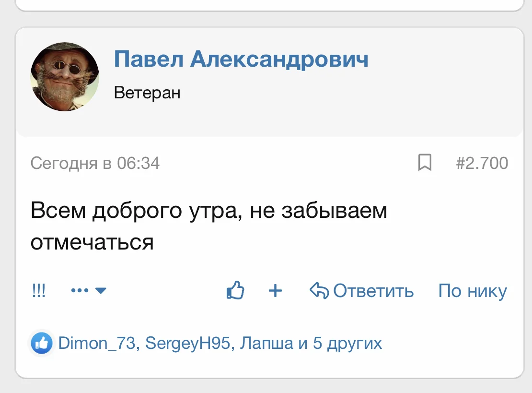Click the blue thumbs-up badge in the likes bar

click(41, 343)
